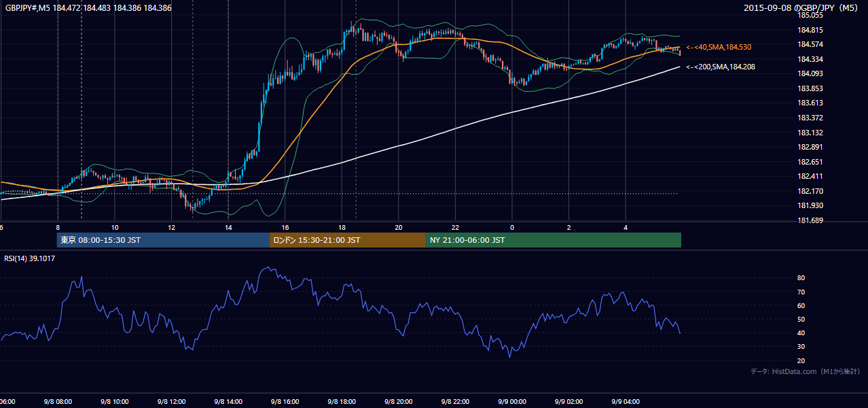Click the 183.853 price axis label
Viewport: 868px width, 408px height.
coord(810,88)
